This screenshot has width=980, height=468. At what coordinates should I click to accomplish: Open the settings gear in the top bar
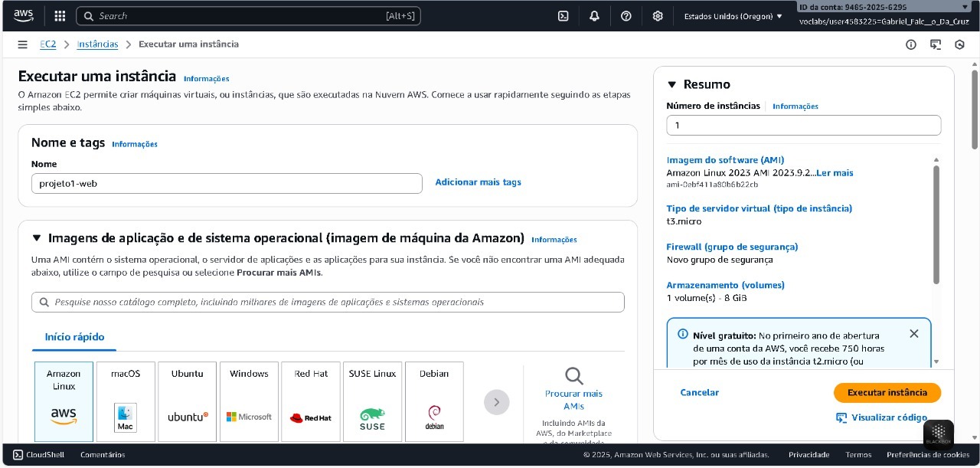(x=658, y=16)
